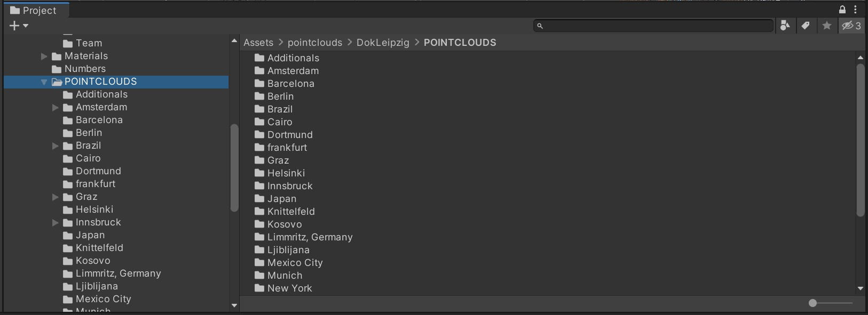
Task: Expand the Amsterdam folder in tree
Action: coord(56,108)
